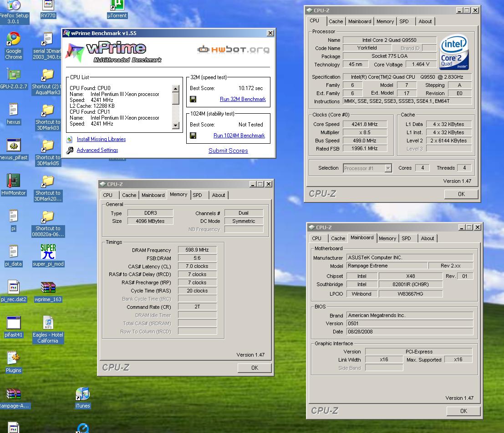Click motherboard Model field Rampage Extreme
Image resolution: width=504 pixels, height=433 pixels.
click(387, 266)
